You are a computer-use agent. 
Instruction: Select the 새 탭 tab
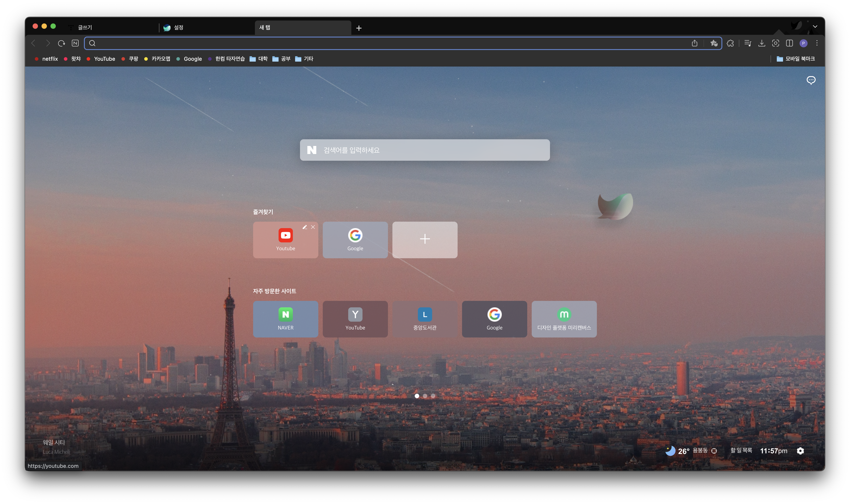click(x=303, y=27)
